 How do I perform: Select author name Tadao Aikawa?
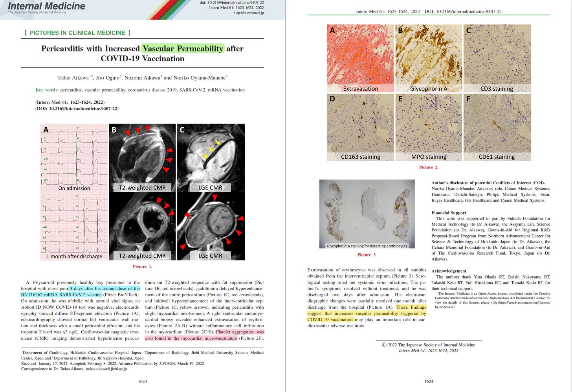[73, 78]
